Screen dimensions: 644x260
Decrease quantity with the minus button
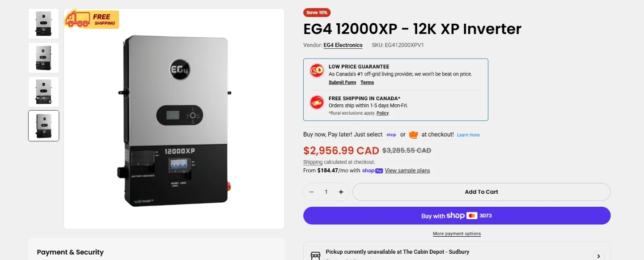tap(312, 192)
